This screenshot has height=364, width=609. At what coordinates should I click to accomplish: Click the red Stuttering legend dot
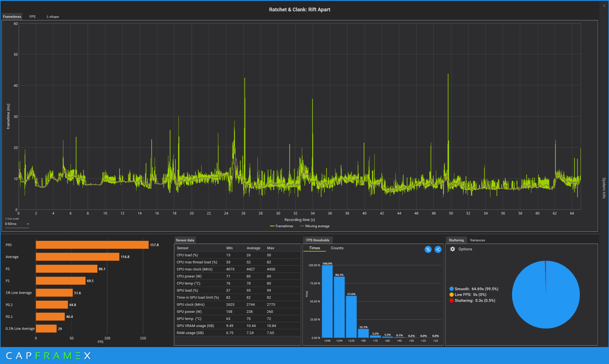click(451, 300)
